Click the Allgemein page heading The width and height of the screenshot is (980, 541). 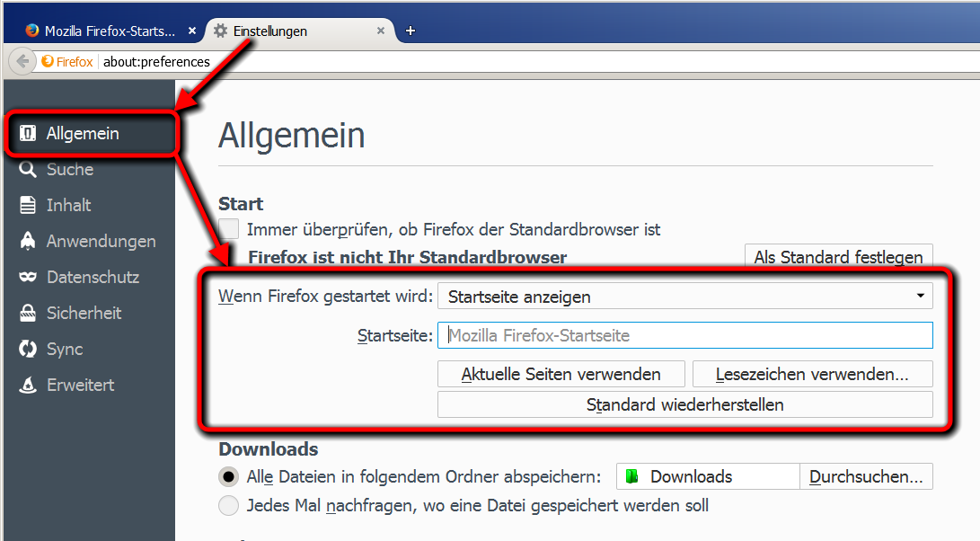pyautogui.click(x=291, y=135)
